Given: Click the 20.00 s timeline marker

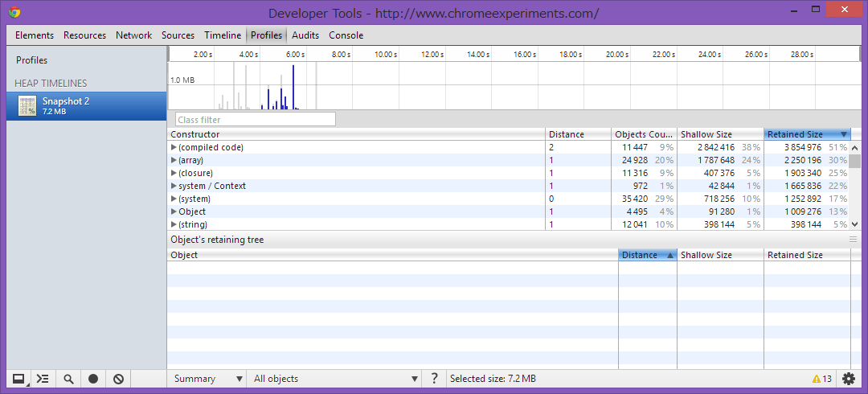Looking at the screenshot, I should point(616,55).
